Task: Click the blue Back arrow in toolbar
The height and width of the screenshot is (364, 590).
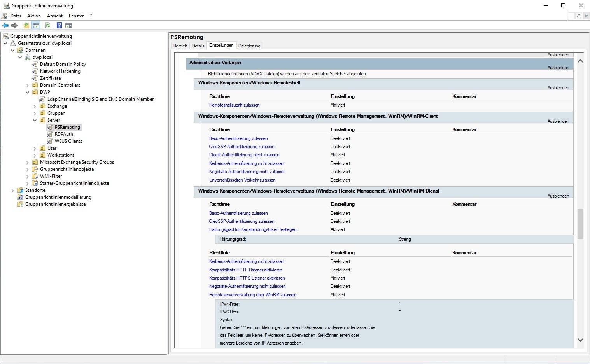Action: [x=5, y=26]
